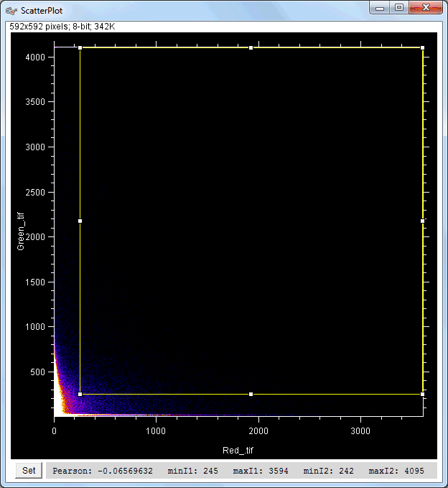Minimize the ScatterPlot window
This screenshot has width=448, height=488.
(380, 8)
